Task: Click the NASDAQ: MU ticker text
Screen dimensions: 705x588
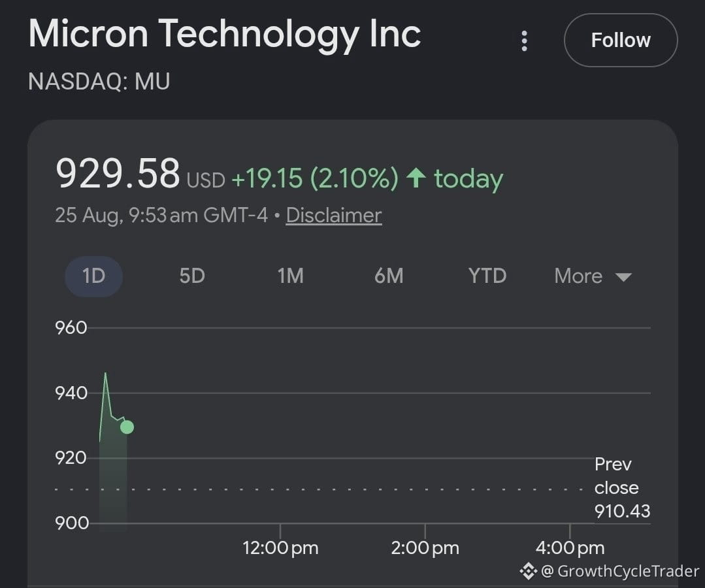Action: point(99,82)
